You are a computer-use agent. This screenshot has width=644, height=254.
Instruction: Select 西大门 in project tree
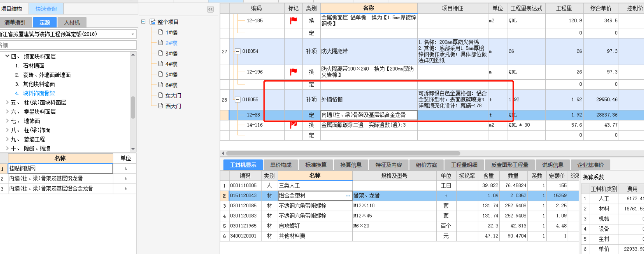click(x=173, y=106)
